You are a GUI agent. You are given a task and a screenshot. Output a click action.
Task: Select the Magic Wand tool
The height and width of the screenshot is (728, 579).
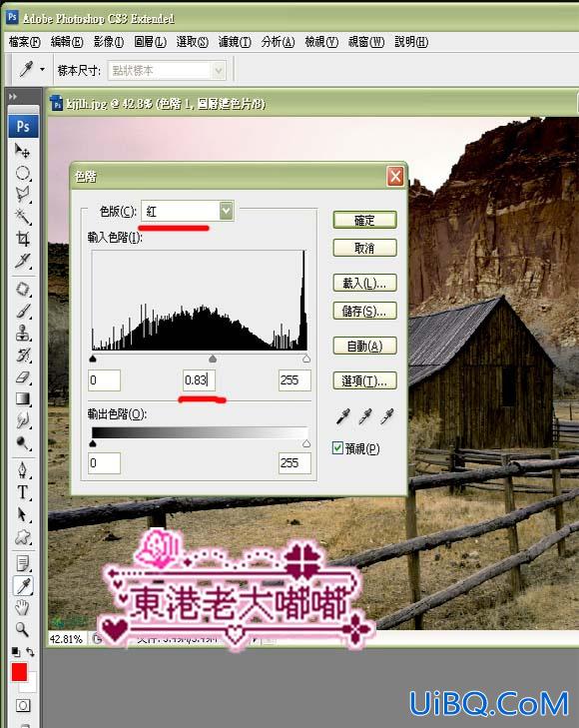[x=22, y=216]
